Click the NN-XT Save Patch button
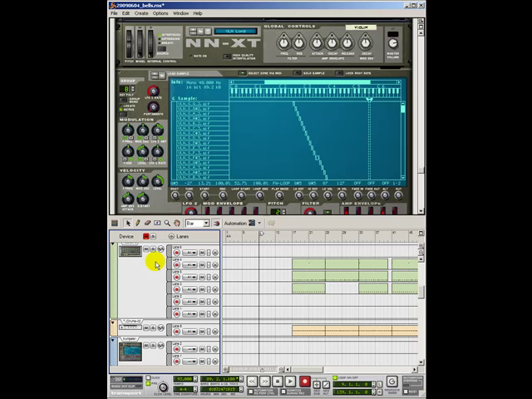Screen dimensions: 532x399 (x=208, y=32)
